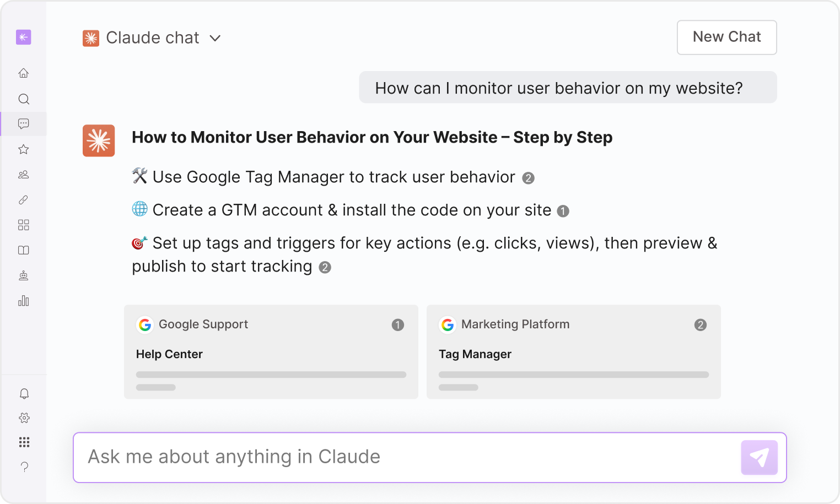Select the chat bubble icon in sidebar
The width and height of the screenshot is (840, 504).
(x=23, y=124)
